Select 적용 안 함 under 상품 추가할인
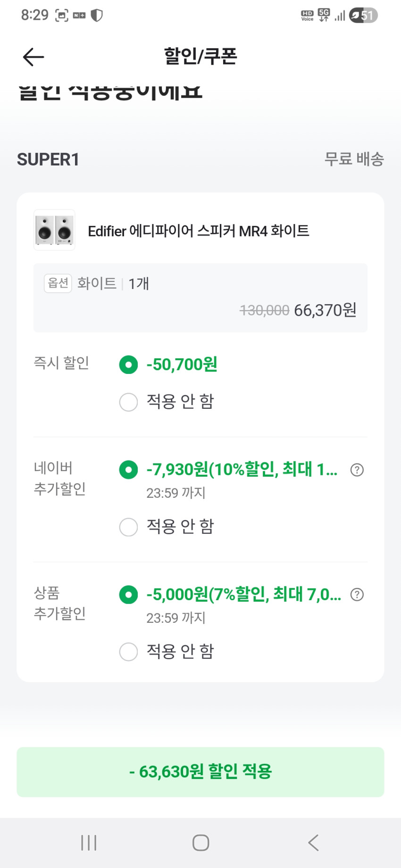This screenshot has width=401, height=868. (128, 652)
